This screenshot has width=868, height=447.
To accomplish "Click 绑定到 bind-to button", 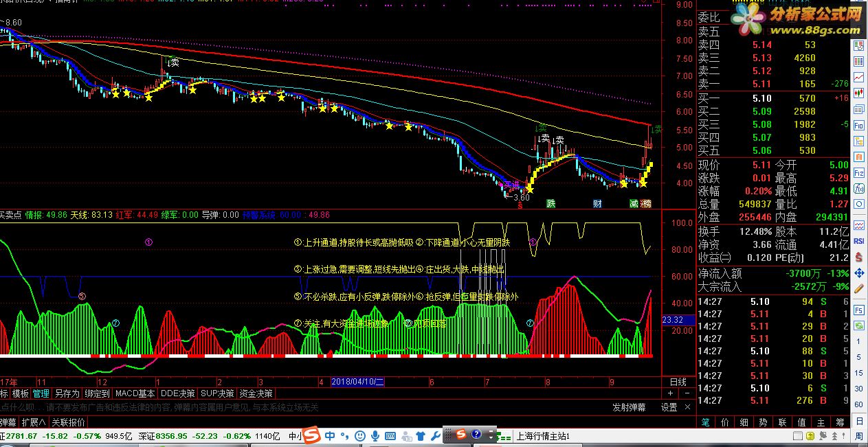I will 97,393.
